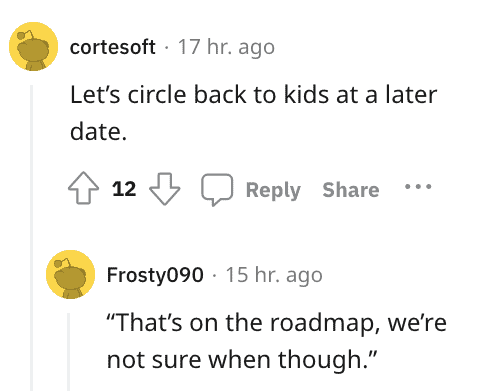Collapse Frosty090's reply via its thread line

[69, 352]
